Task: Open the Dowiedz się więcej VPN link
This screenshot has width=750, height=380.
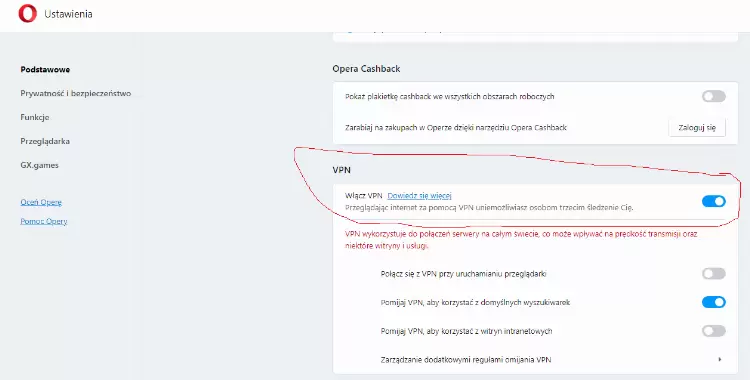Action: point(419,195)
